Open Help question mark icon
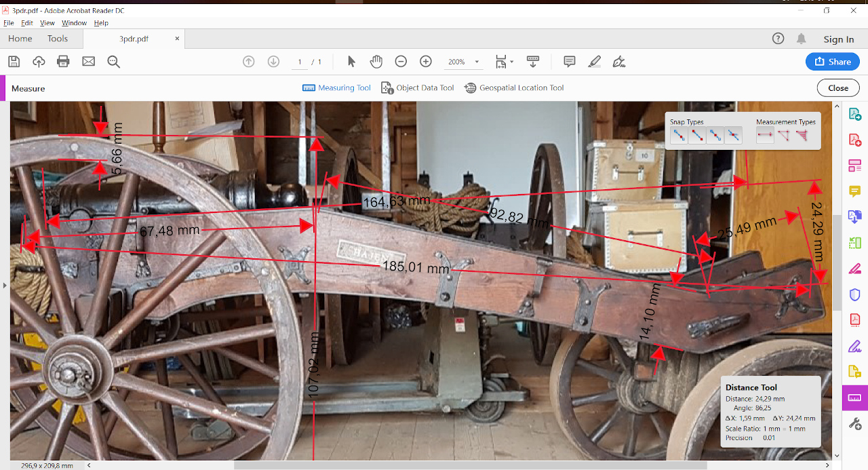Image resolution: width=868 pixels, height=470 pixels. [778, 39]
